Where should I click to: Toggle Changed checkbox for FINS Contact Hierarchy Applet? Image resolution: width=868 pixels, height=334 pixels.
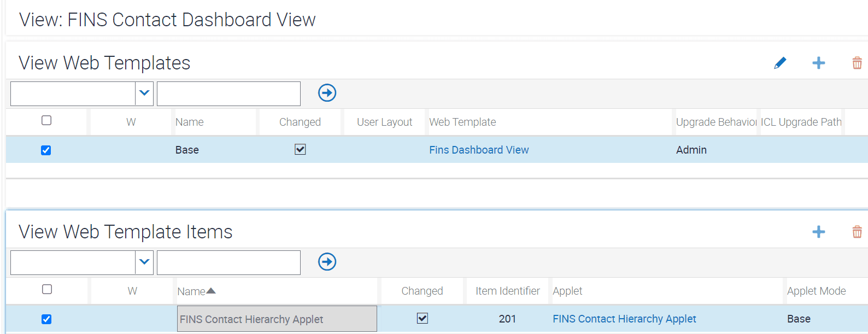click(x=423, y=318)
